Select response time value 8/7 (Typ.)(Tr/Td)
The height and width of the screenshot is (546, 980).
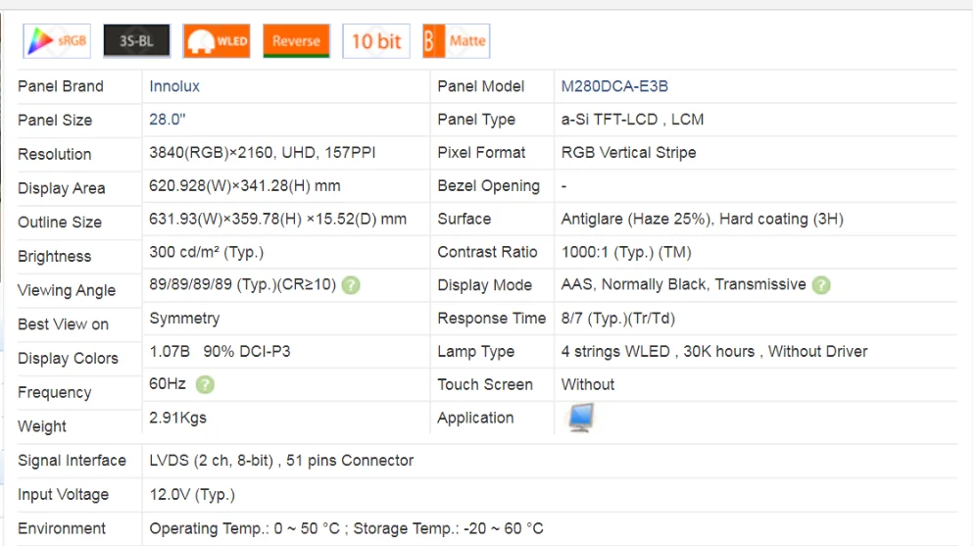618,319
